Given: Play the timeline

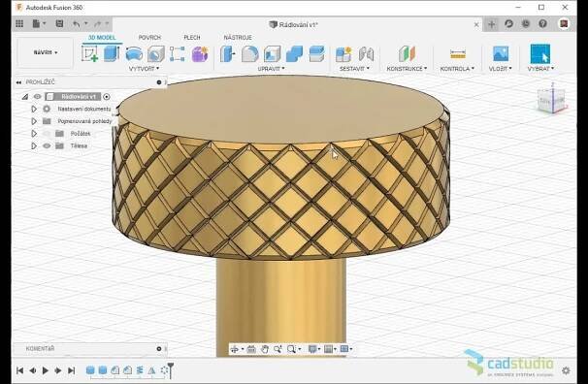Looking at the screenshot, I should click(x=46, y=370).
